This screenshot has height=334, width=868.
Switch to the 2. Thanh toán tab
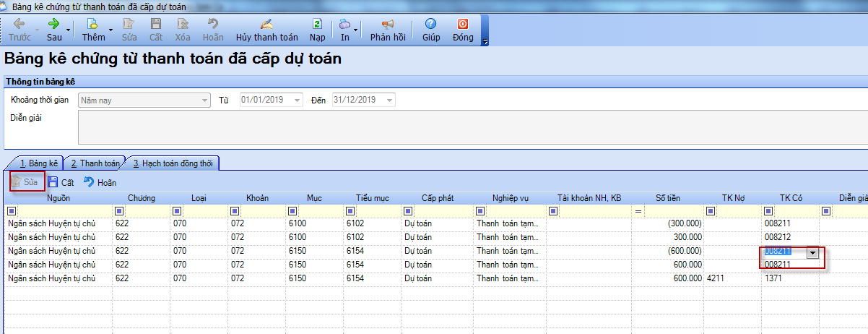click(95, 163)
